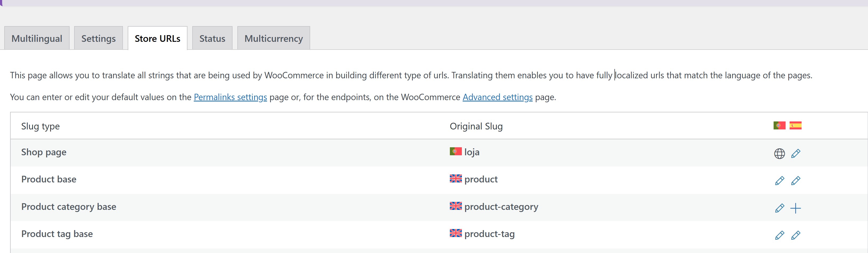Edit Portuguese translation of Product category base

(x=779, y=208)
